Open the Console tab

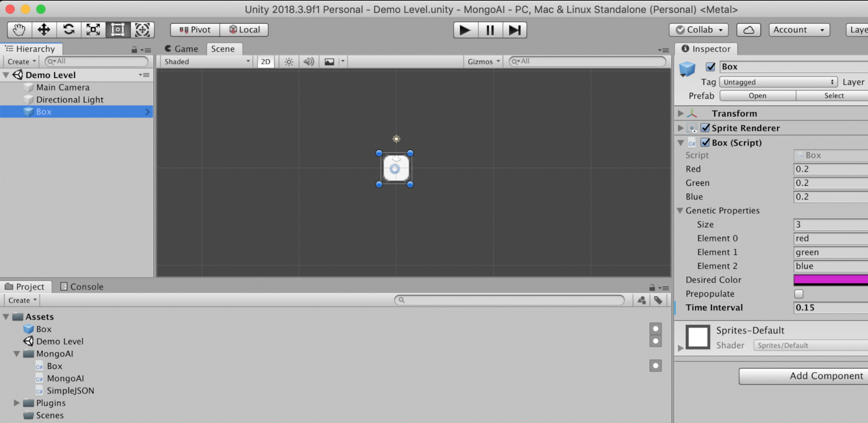81,287
